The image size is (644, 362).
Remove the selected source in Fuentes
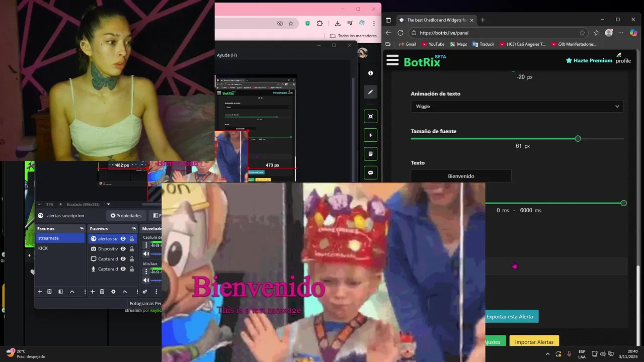click(x=102, y=292)
